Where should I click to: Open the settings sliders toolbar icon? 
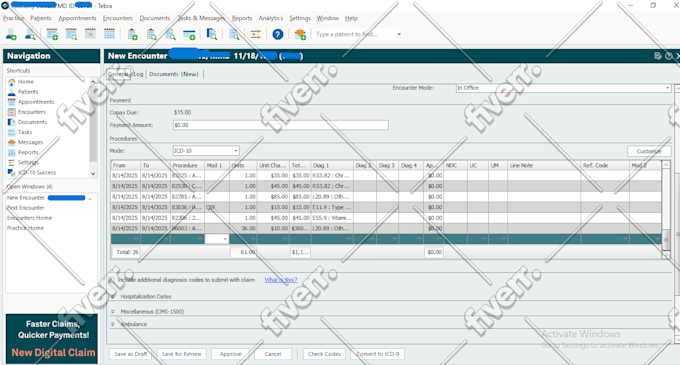tap(255, 34)
